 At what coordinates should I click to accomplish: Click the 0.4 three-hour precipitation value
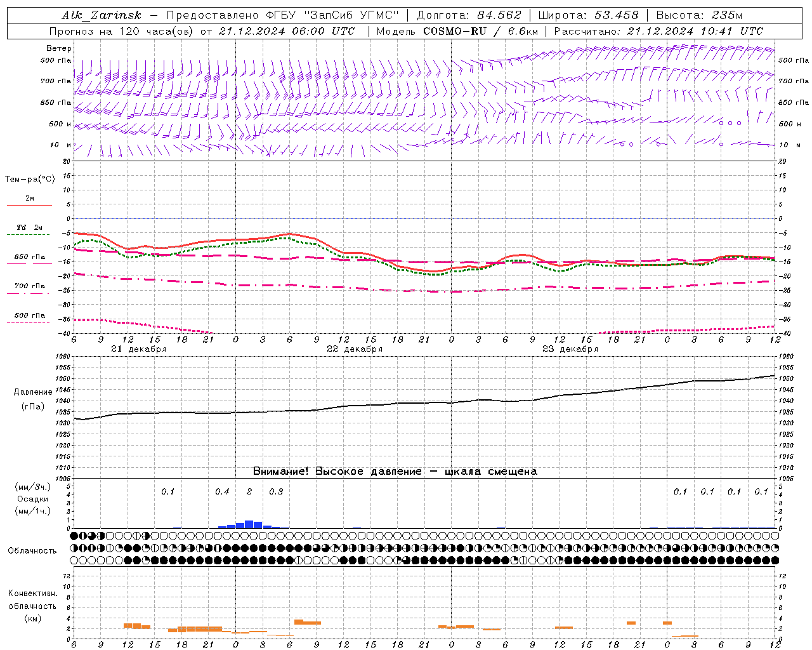coord(222,491)
